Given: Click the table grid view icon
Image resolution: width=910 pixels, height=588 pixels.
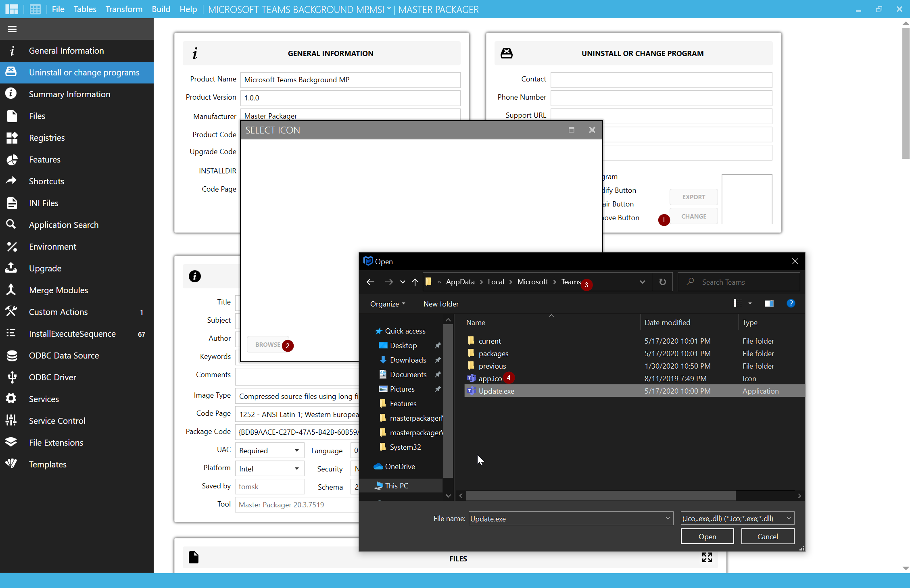Looking at the screenshot, I should click(x=35, y=9).
